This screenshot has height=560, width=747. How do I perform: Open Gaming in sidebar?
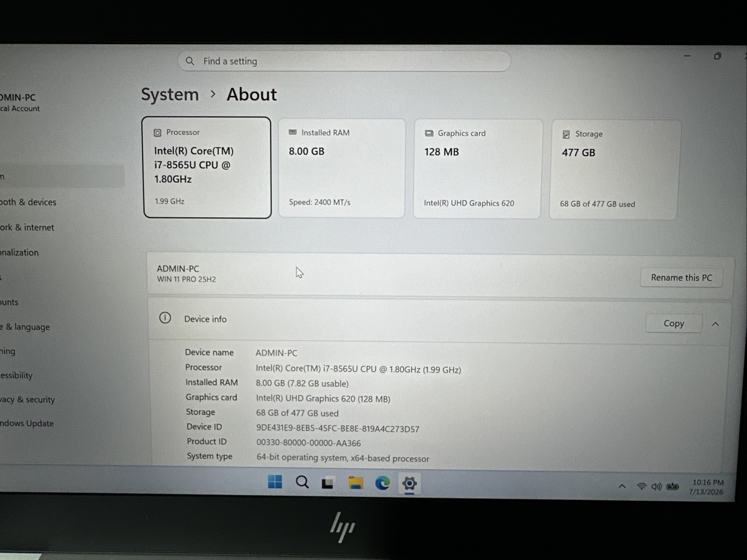(8, 351)
